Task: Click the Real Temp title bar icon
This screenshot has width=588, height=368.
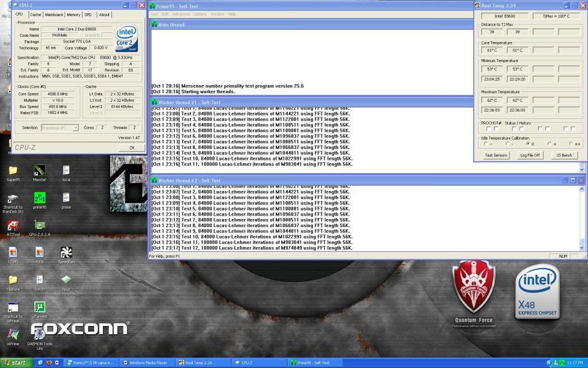Action: (477, 5)
